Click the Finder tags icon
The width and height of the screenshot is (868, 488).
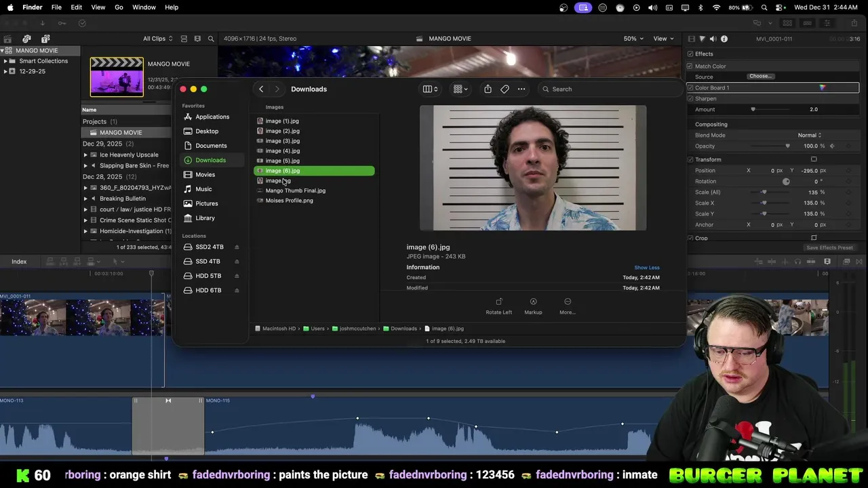tap(505, 89)
